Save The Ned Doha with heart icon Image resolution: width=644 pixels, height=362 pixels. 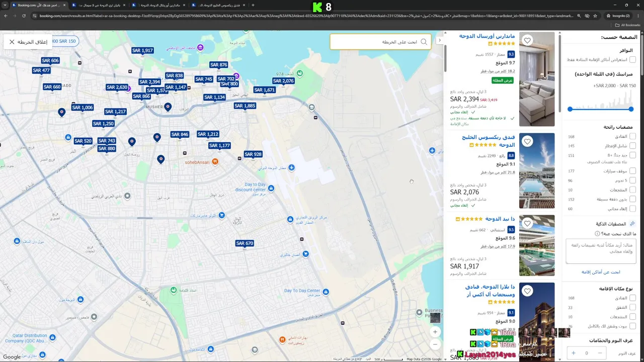tap(527, 223)
